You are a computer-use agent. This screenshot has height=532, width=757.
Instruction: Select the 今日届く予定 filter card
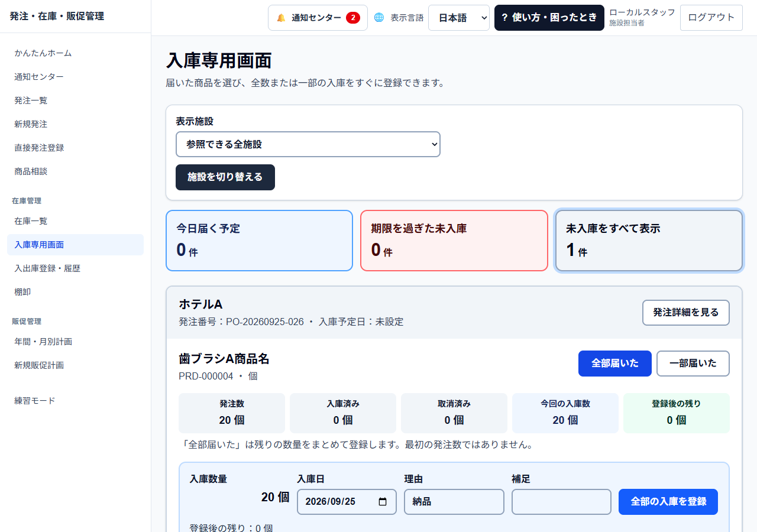[x=260, y=241]
